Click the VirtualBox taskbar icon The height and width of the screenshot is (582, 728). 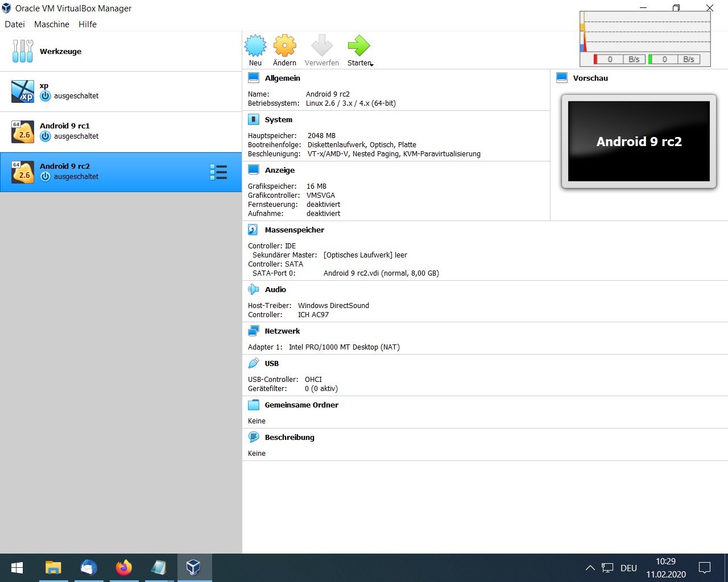pos(194,568)
